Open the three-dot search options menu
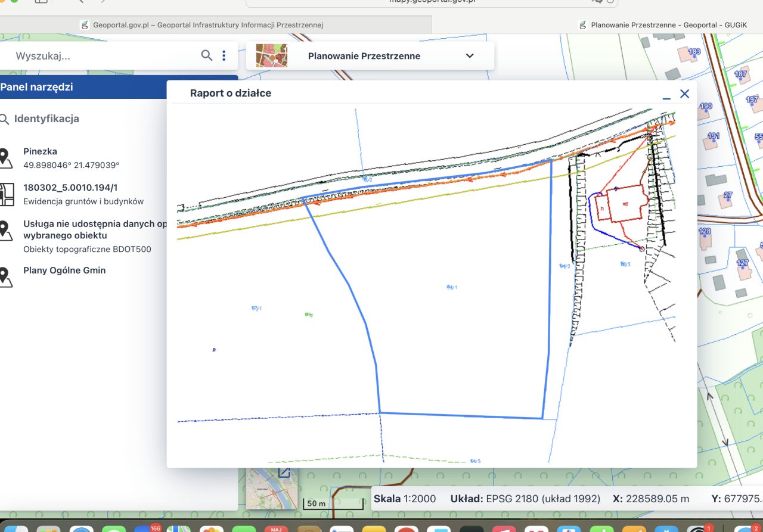Screen dimensions: 763x532 (x=224, y=55)
